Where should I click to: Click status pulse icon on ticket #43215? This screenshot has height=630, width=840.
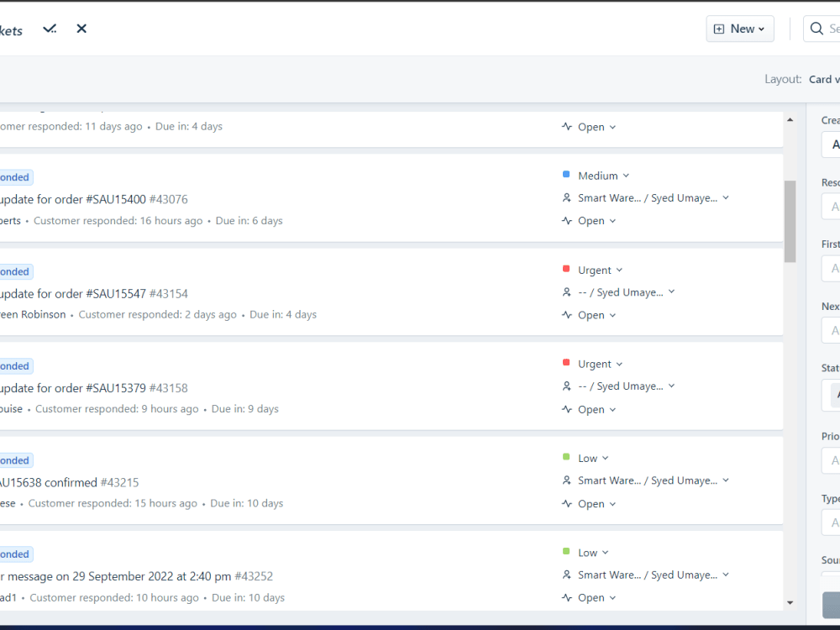[567, 503]
